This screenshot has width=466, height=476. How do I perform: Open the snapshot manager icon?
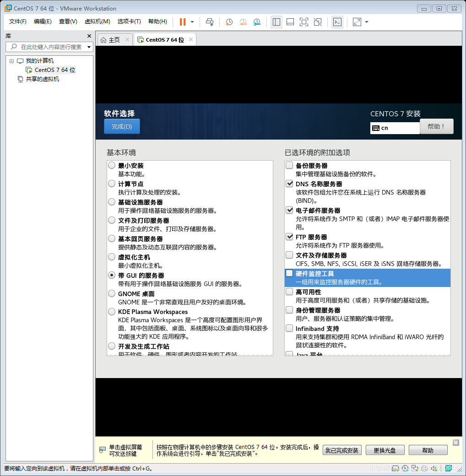tap(257, 22)
